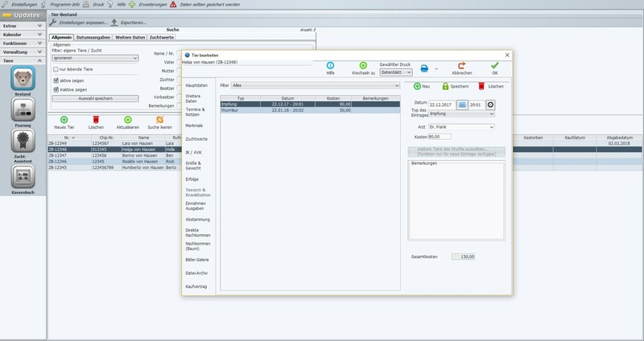644x341 pixels.
Task: Click the Neu green plus icon
Action: tap(417, 86)
